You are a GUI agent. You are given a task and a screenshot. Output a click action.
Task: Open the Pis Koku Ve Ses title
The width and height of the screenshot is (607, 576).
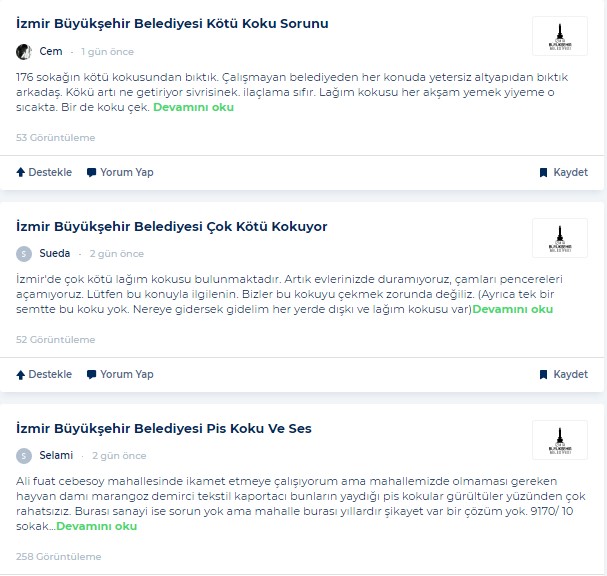click(x=164, y=429)
